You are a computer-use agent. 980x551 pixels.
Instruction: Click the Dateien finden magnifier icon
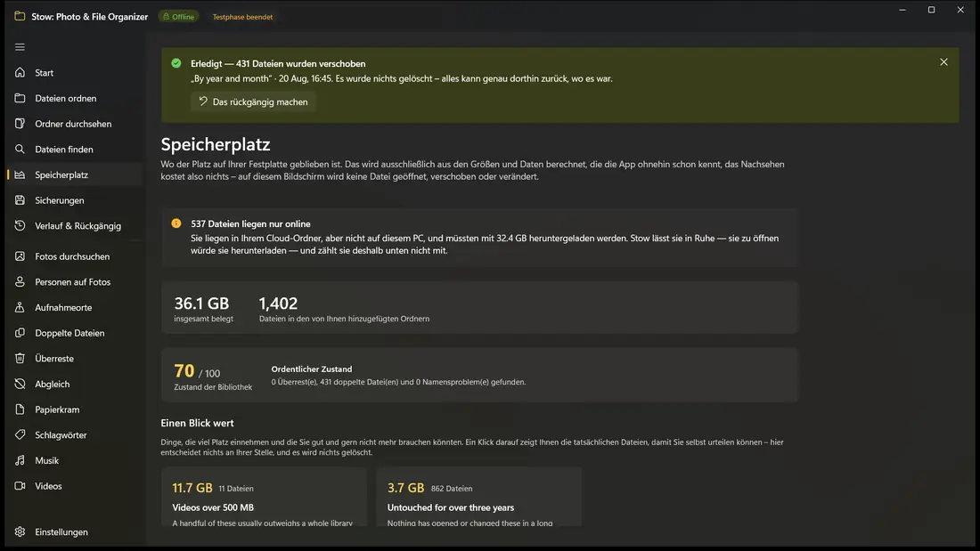coord(20,150)
